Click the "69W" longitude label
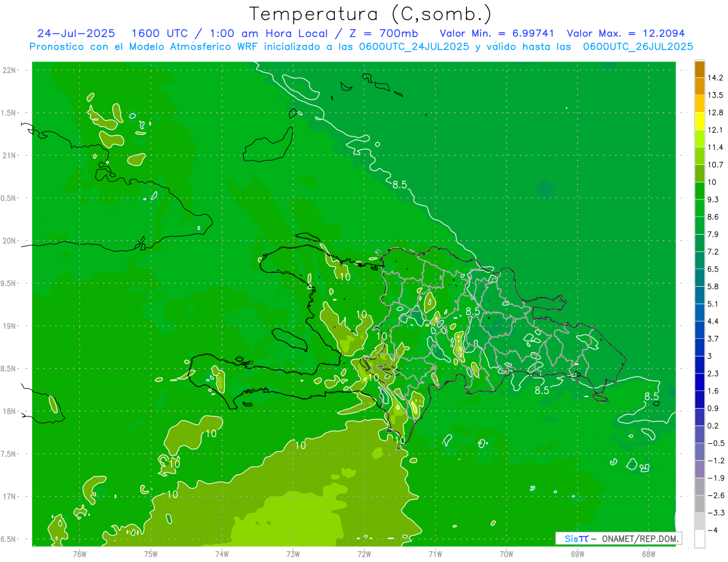728x562 pixels. tap(577, 554)
